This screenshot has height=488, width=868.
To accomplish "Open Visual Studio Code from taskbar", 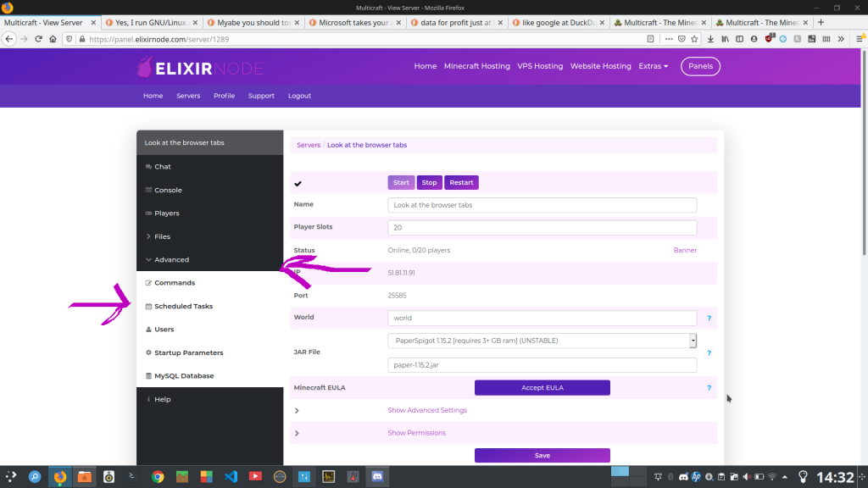I will point(231,477).
